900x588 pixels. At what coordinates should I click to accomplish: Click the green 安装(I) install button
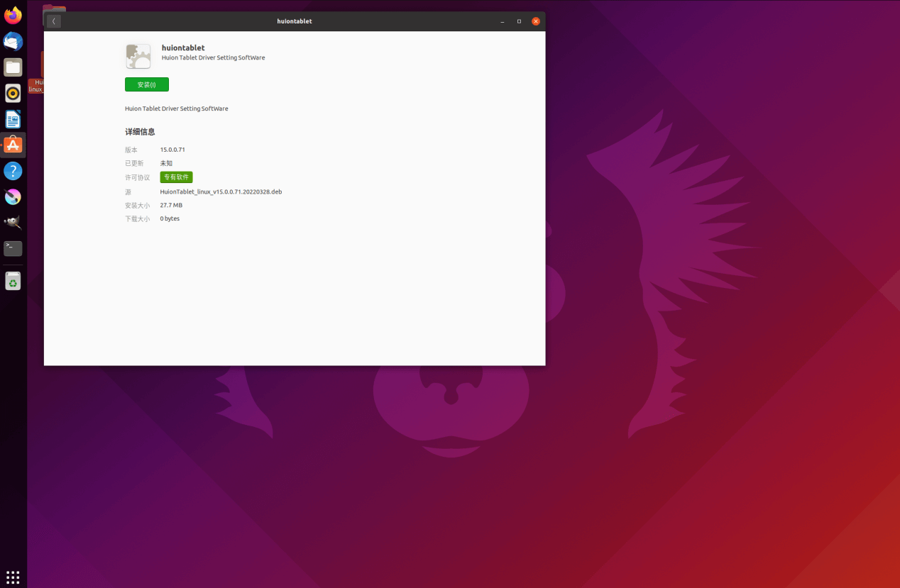click(x=147, y=84)
